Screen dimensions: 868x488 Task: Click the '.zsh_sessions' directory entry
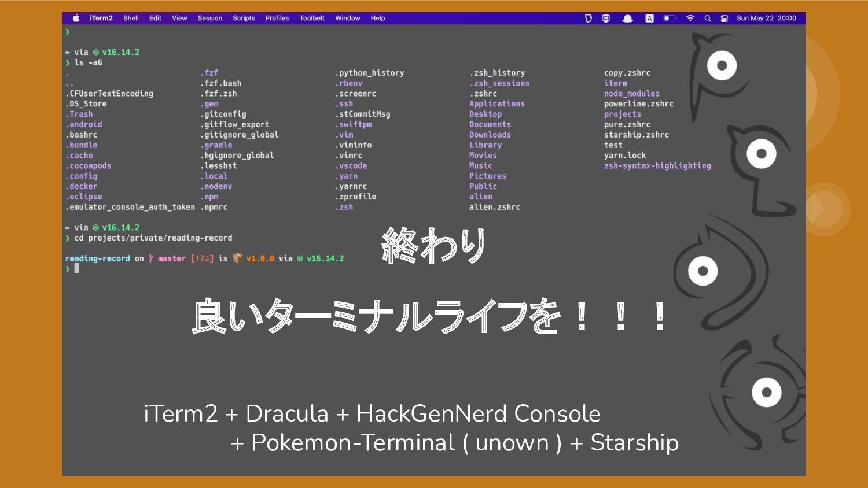coord(500,83)
